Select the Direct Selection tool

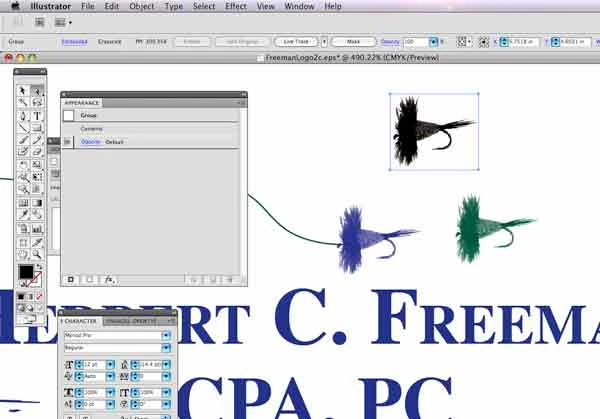coord(37,91)
